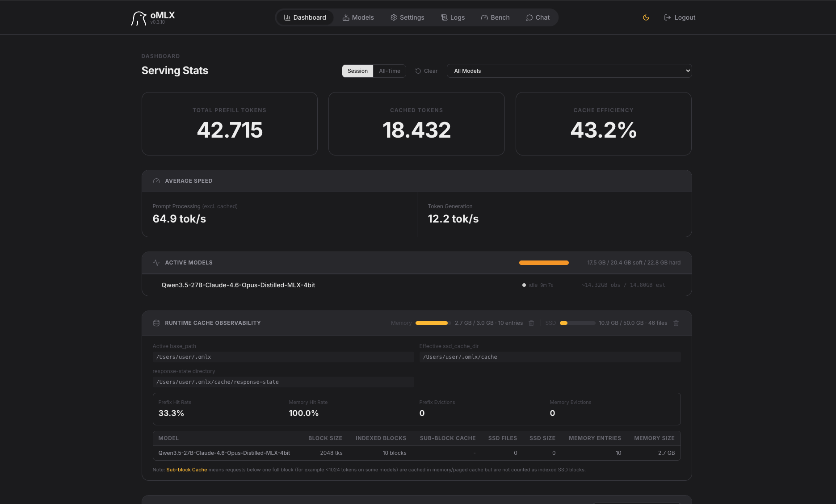Click the oMLX penguin logo
This screenshot has height=504, width=836.
(x=139, y=18)
